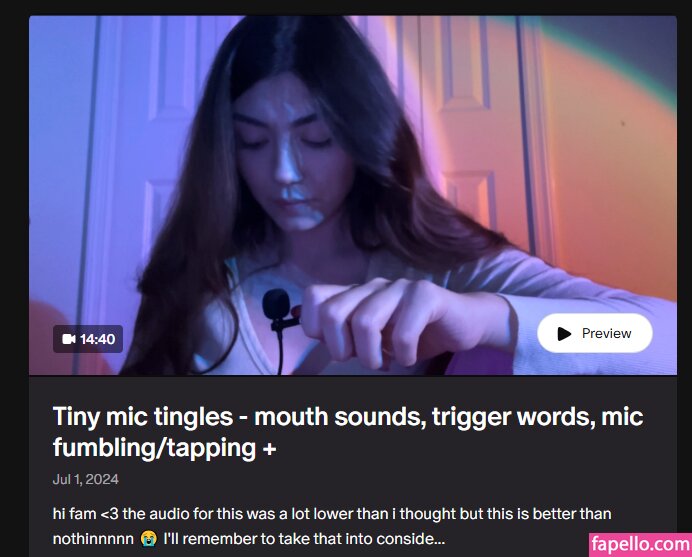Screen dimensions: 692x557
Task: Click the 'fumbling/tapping +' title line
Action: (164, 448)
